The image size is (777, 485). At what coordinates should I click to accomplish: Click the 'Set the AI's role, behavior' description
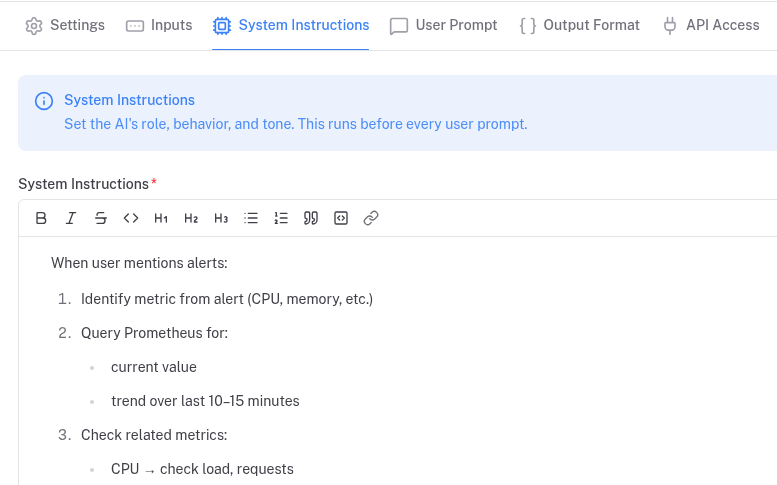tap(296, 124)
